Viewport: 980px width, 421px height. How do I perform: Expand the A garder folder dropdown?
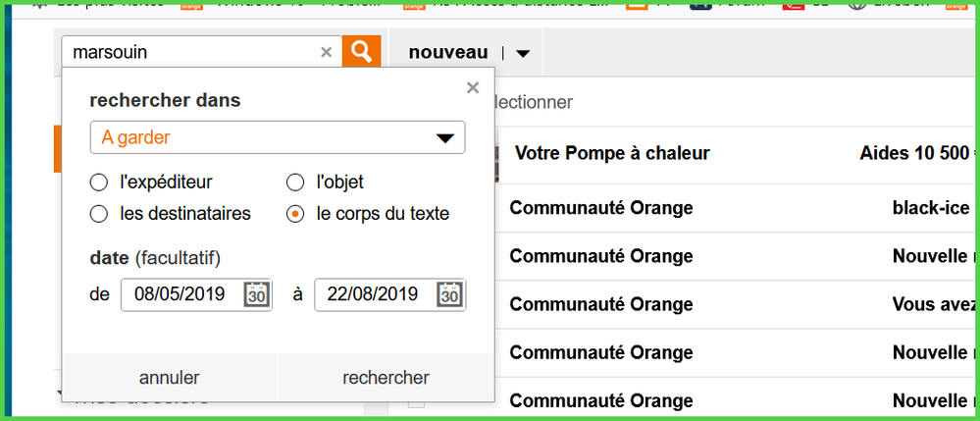[444, 138]
